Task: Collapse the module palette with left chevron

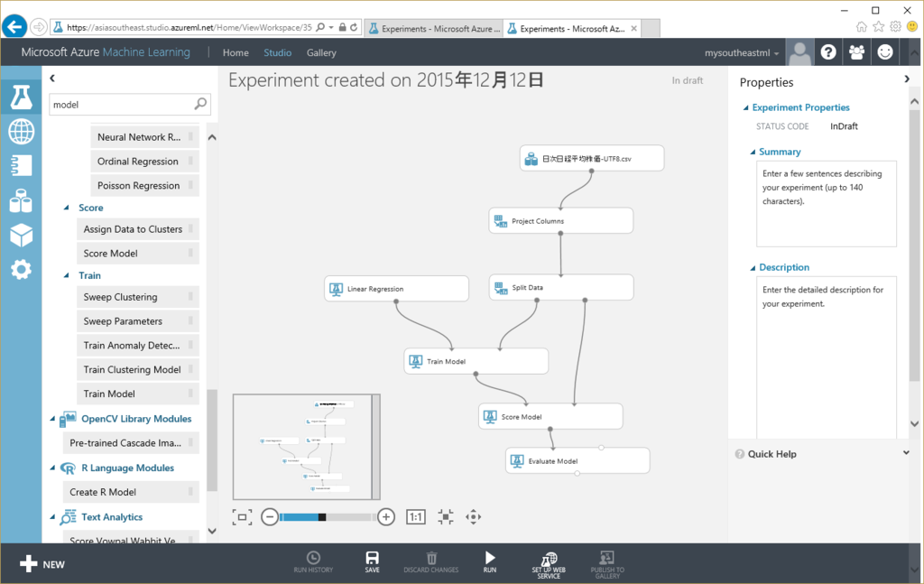Action: [x=51, y=78]
